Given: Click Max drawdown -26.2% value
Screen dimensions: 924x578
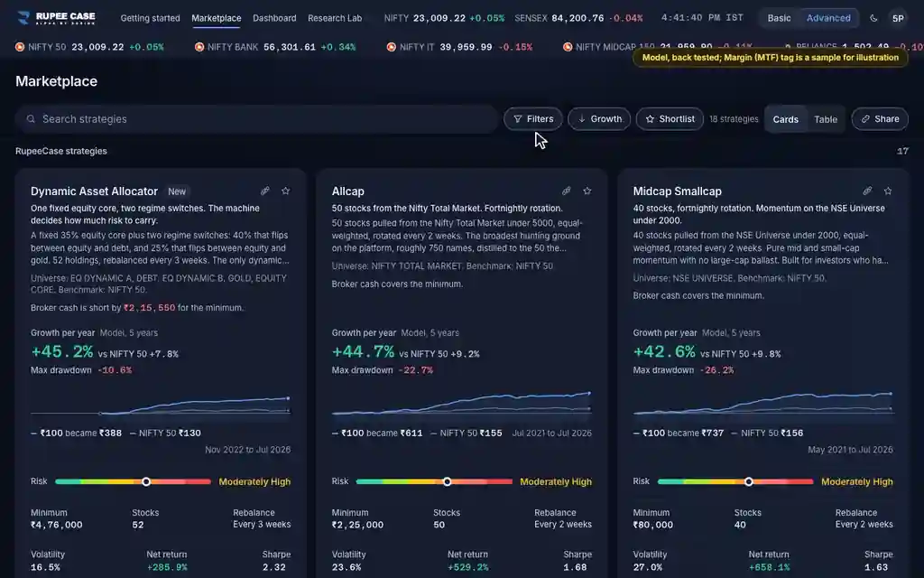Looking at the screenshot, I should click(716, 370).
